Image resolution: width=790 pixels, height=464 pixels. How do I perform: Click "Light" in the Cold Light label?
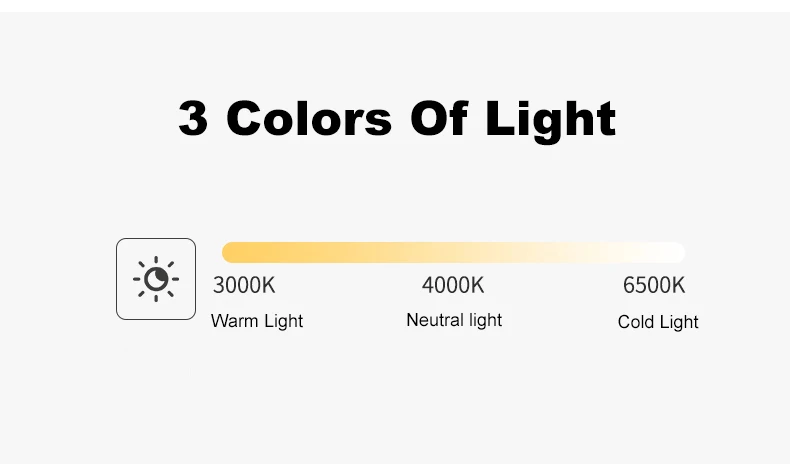(679, 322)
